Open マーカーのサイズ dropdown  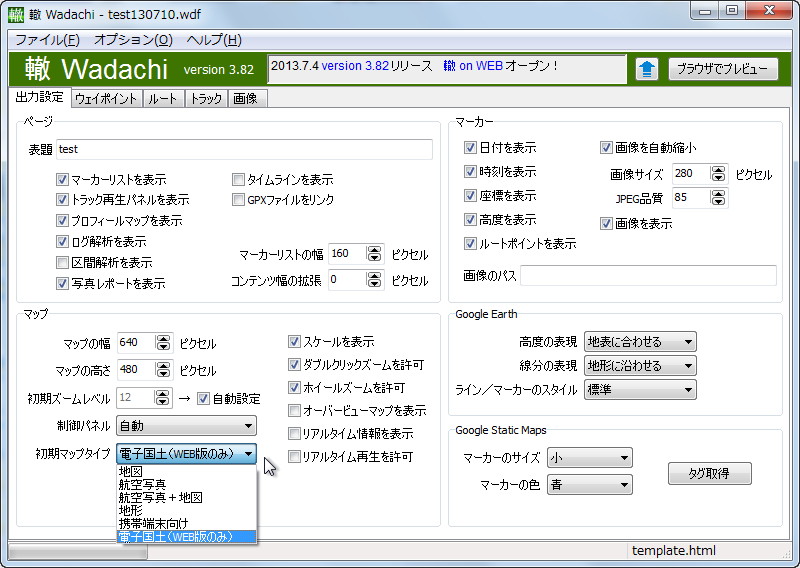click(x=589, y=458)
